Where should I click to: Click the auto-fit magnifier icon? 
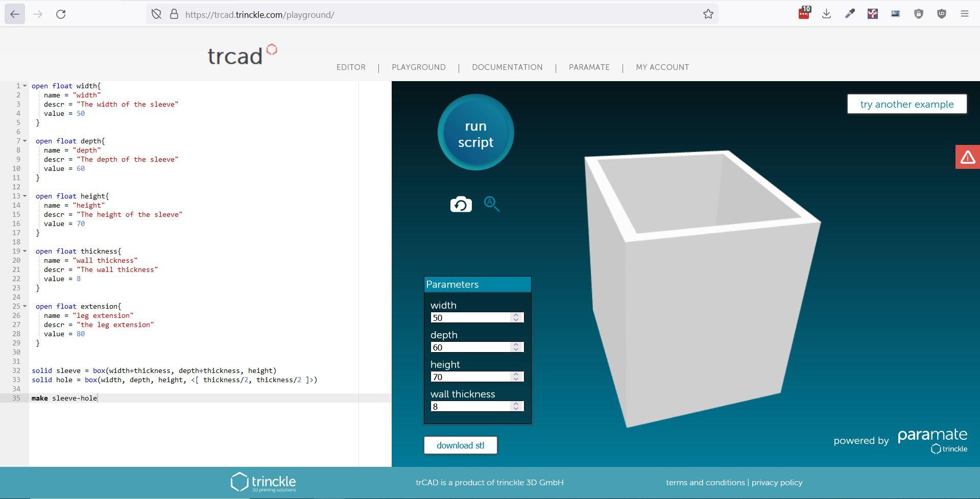pyautogui.click(x=492, y=204)
